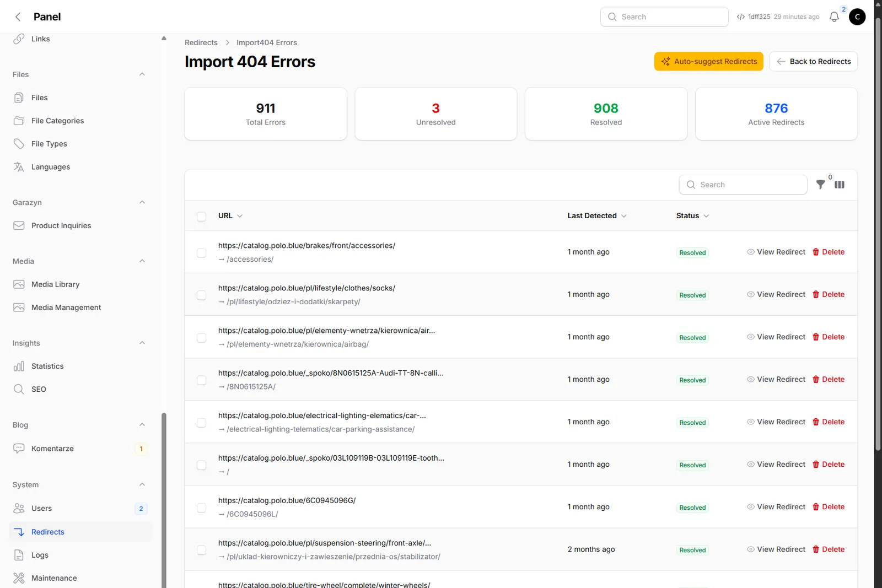Click Auto-suggest Redirects button
This screenshot has height=588, width=882.
[709, 61]
